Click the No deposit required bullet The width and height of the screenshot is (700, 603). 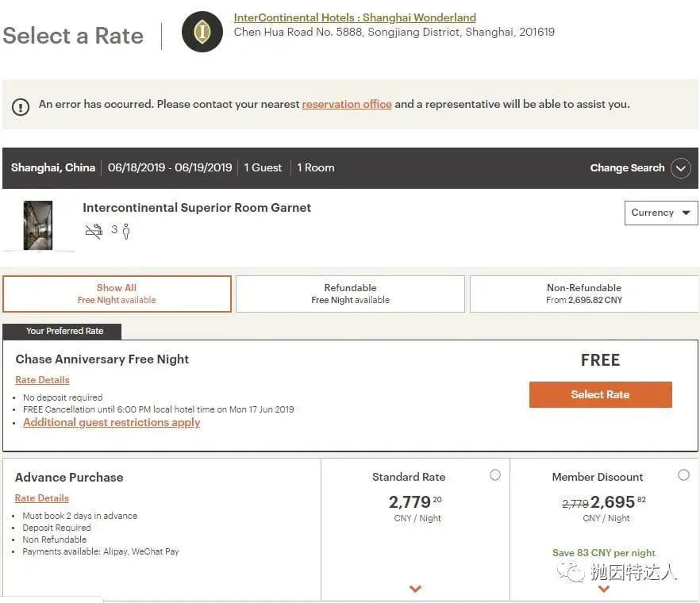pos(63,398)
